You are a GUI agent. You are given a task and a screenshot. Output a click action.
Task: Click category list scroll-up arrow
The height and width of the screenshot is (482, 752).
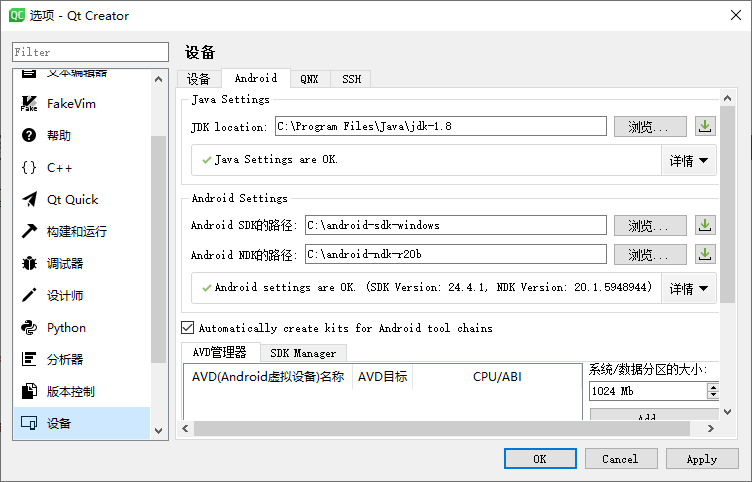[159, 79]
